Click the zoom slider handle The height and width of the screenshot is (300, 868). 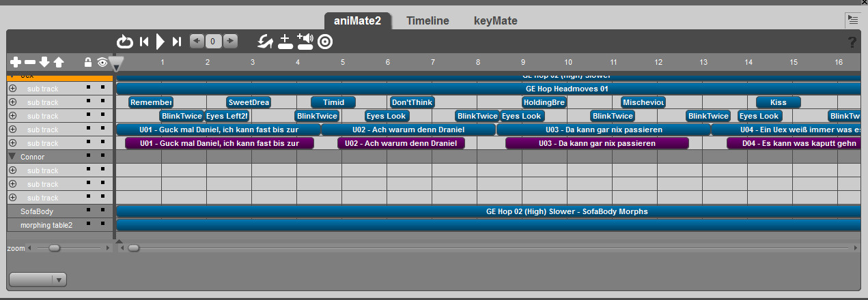click(55, 249)
